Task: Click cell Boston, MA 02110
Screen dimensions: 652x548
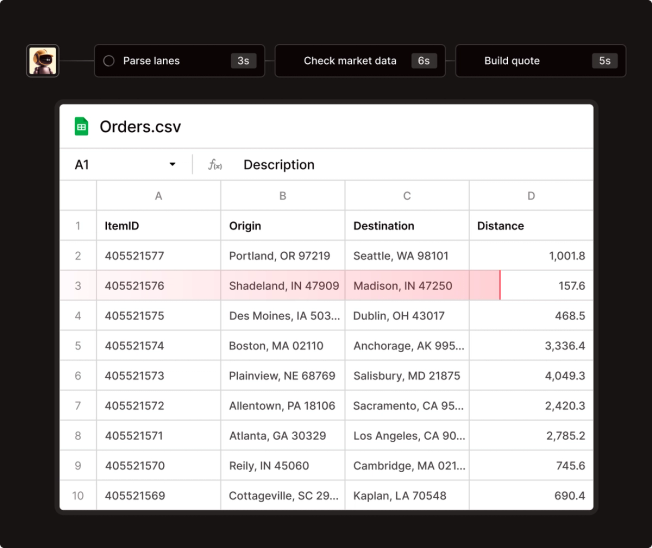Action: click(283, 346)
